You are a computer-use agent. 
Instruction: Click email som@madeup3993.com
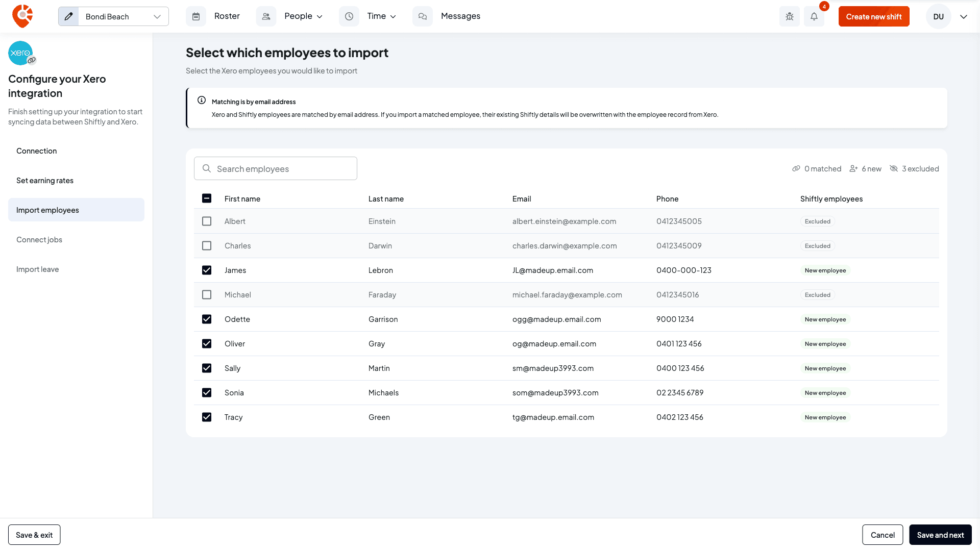[x=555, y=392]
